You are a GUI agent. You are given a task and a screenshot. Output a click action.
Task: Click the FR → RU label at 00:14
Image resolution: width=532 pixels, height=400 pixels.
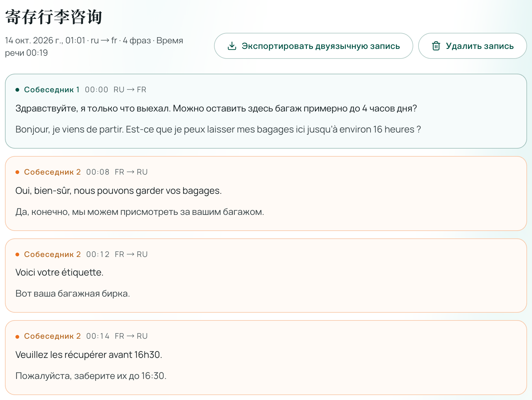(x=131, y=336)
